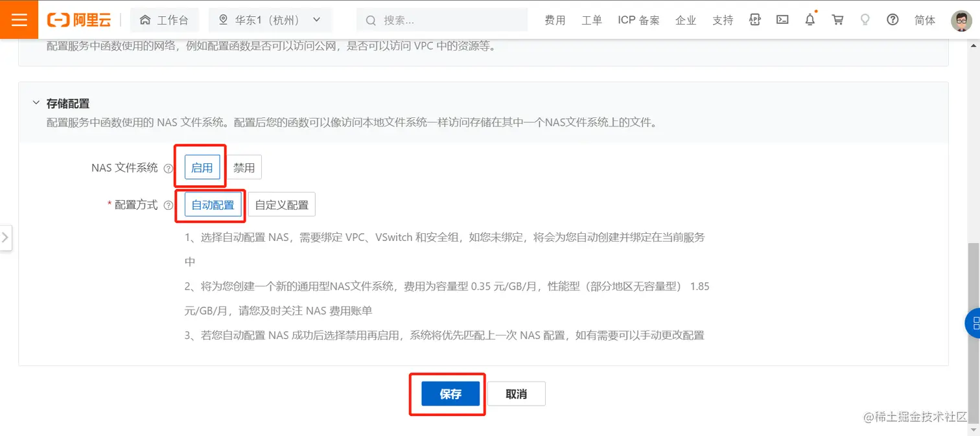
Task: Click the search magnifier icon
Action: pos(371,20)
